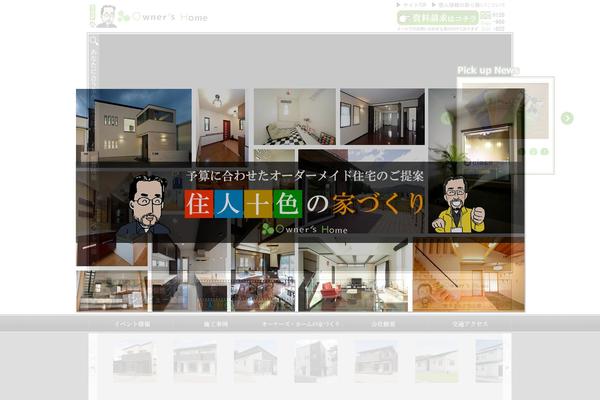Click the 住人十色の家づくり banner title
This screenshot has width=600, height=400.
click(305, 204)
